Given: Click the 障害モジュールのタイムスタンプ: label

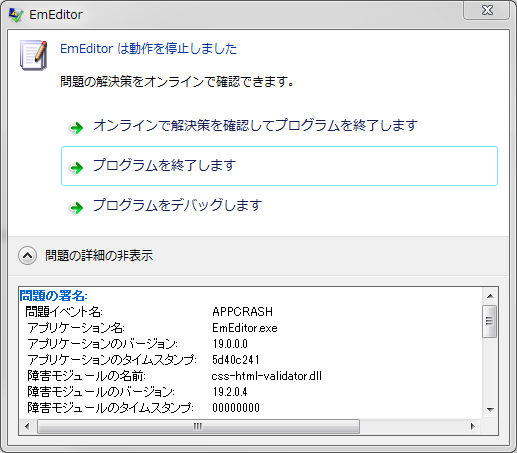Looking at the screenshot, I should tap(110, 408).
